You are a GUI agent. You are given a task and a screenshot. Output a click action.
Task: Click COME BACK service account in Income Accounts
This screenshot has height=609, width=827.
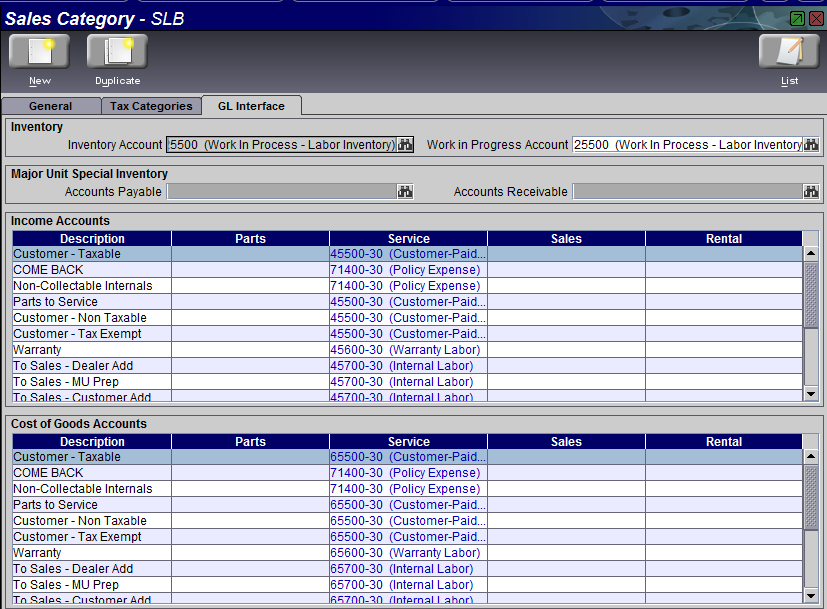[408, 270]
